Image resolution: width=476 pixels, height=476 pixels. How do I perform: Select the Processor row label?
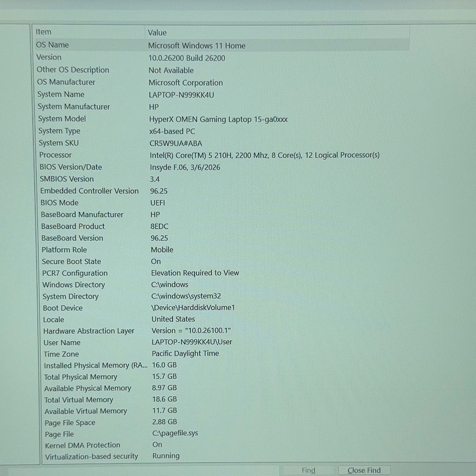[55, 155]
